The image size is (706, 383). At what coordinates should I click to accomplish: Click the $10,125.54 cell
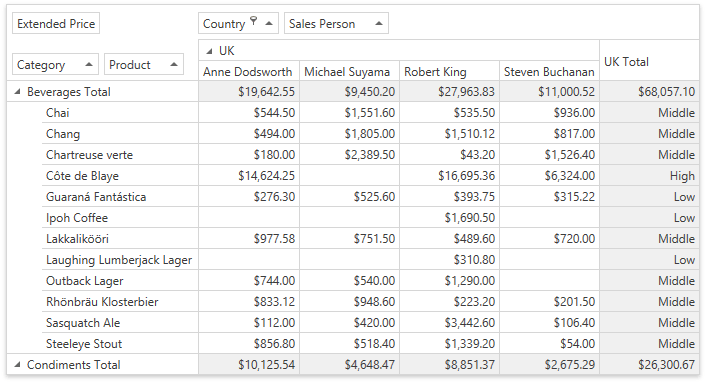[249, 365]
